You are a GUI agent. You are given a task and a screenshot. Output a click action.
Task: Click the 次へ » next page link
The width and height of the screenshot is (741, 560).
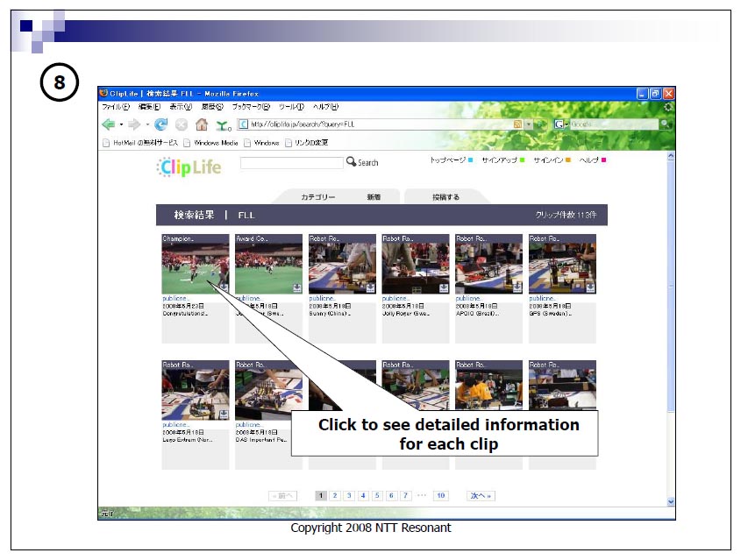pos(481,495)
